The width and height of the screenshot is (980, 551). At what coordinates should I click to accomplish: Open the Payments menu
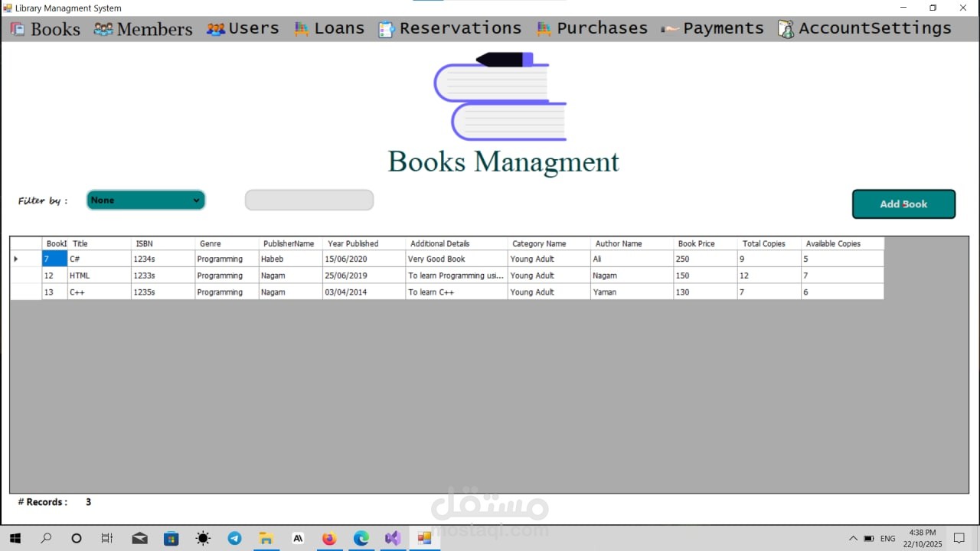tap(713, 29)
